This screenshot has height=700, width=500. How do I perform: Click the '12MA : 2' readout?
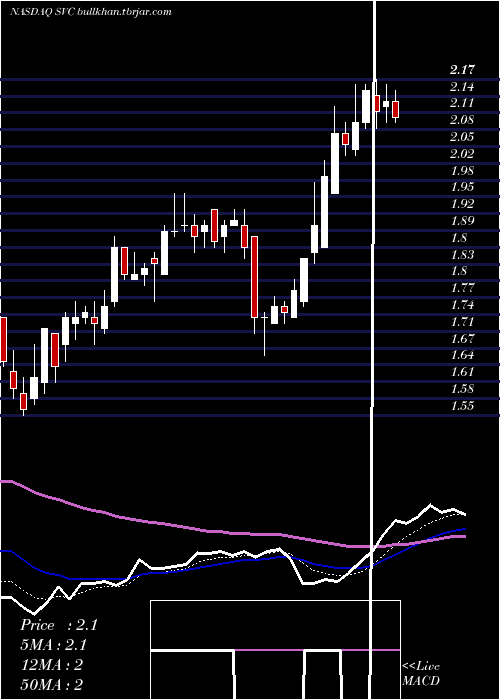click(52, 665)
